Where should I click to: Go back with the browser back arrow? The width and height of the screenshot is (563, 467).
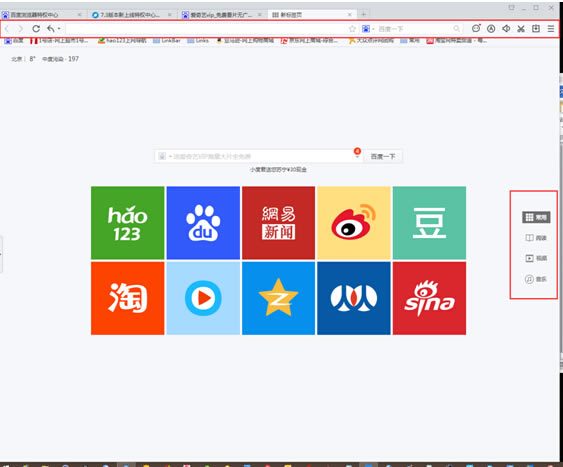7,29
